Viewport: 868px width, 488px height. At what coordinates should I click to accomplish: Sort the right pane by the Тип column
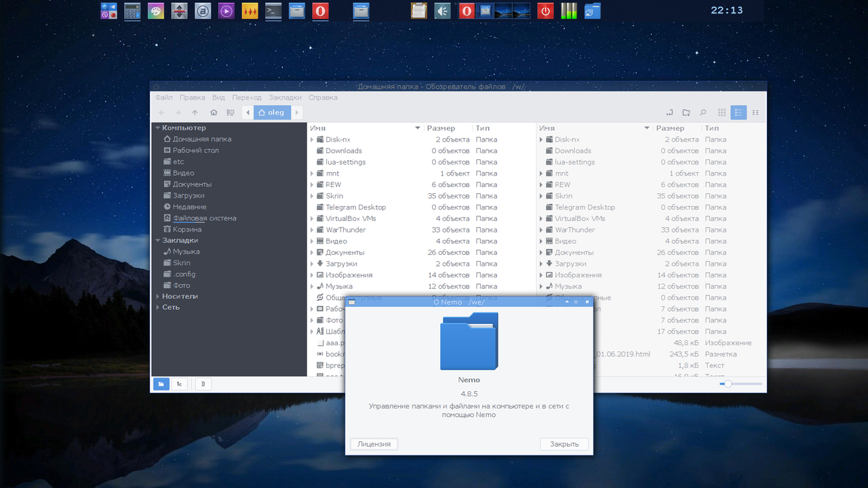pos(735,128)
